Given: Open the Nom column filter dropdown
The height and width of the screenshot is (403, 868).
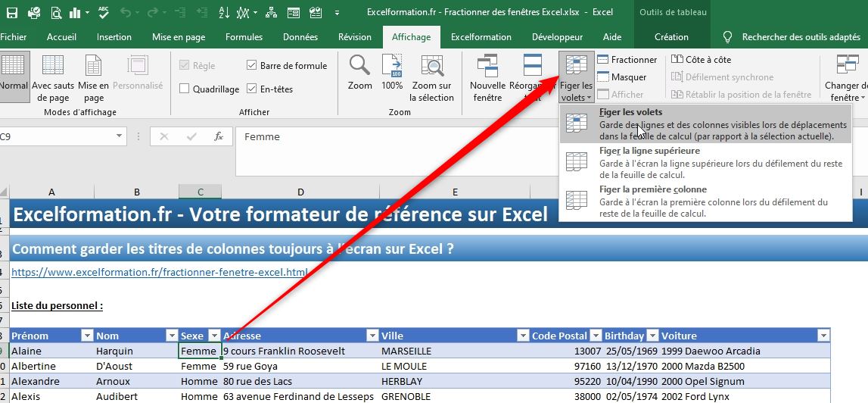Looking at the screenshot, I should point(171,336).
